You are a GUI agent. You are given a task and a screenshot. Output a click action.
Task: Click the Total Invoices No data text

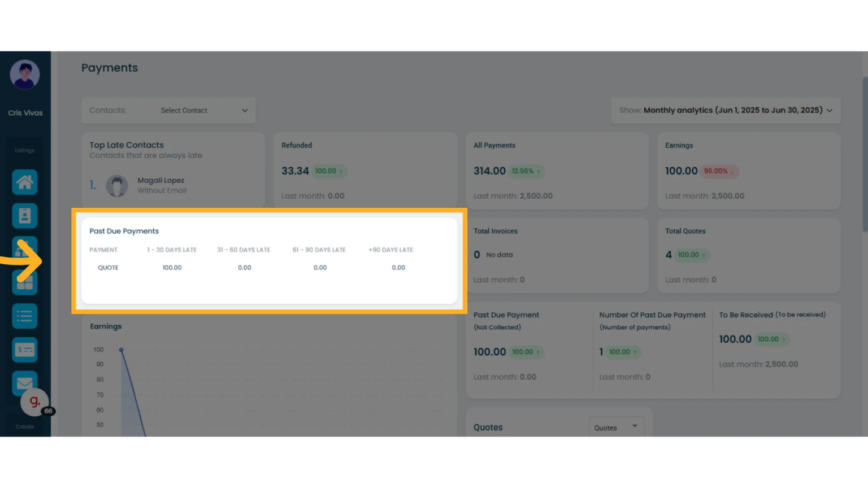tap(500, 255)
